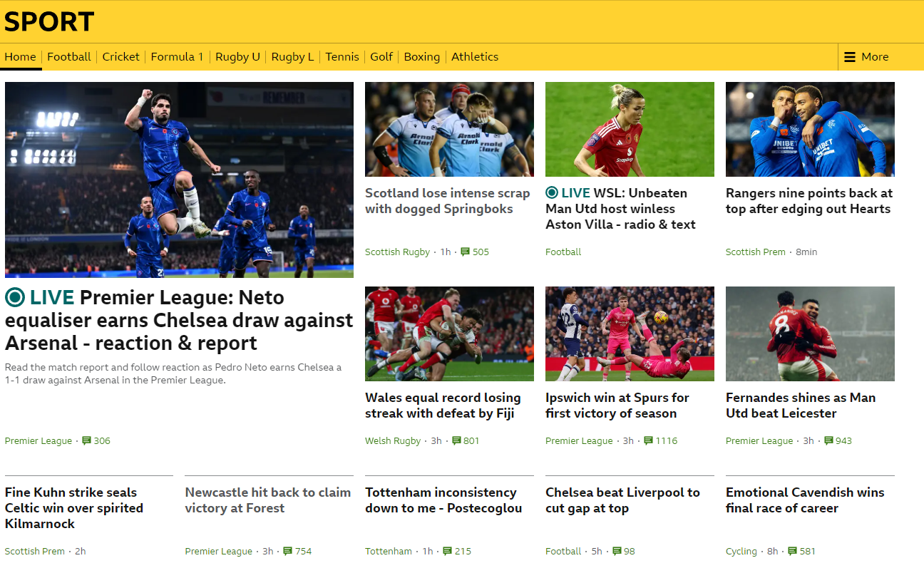Click Premier League tag under Ipswich story
Screen dimensions: 924x568
point(579,440)
